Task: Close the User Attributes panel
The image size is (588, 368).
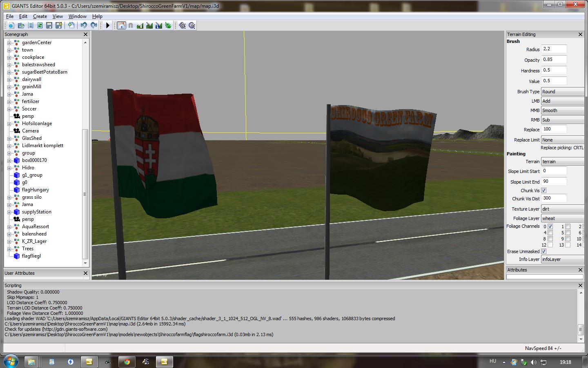Action: 85,273
